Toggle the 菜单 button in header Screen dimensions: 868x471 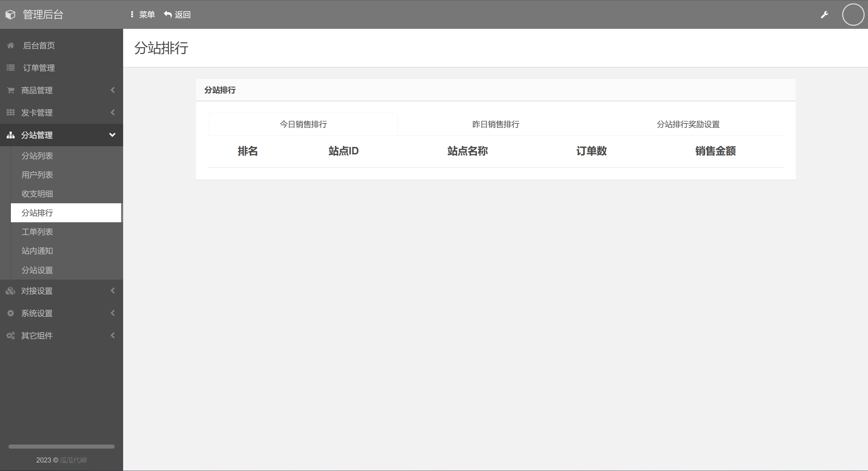pos(143,15)
